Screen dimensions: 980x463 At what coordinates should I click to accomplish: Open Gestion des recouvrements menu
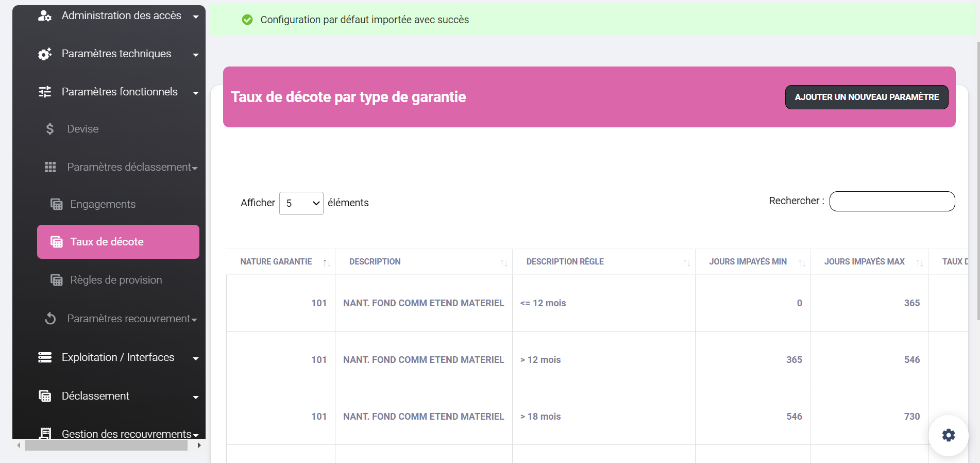pos(126,434)
